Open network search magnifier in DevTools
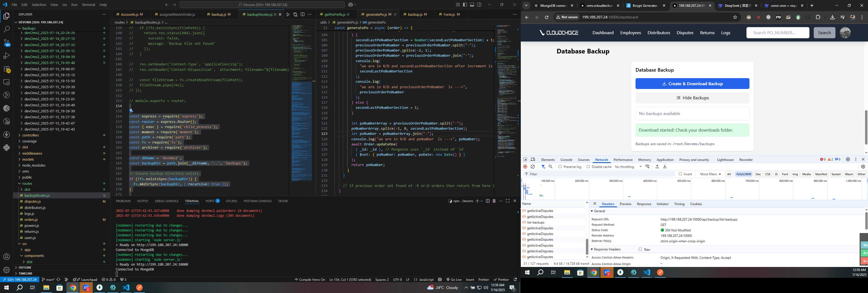 (551, 167)
